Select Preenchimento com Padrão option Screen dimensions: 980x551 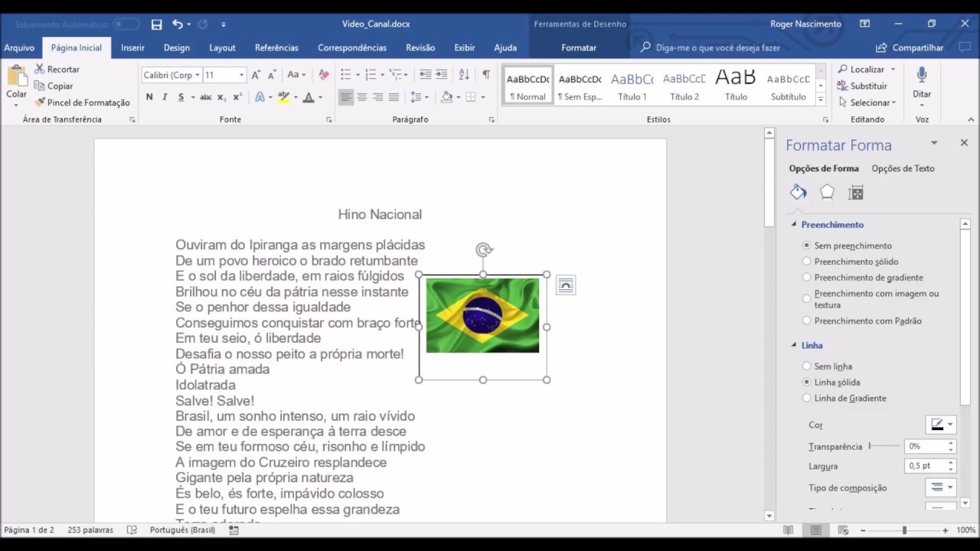click(807, 321)
